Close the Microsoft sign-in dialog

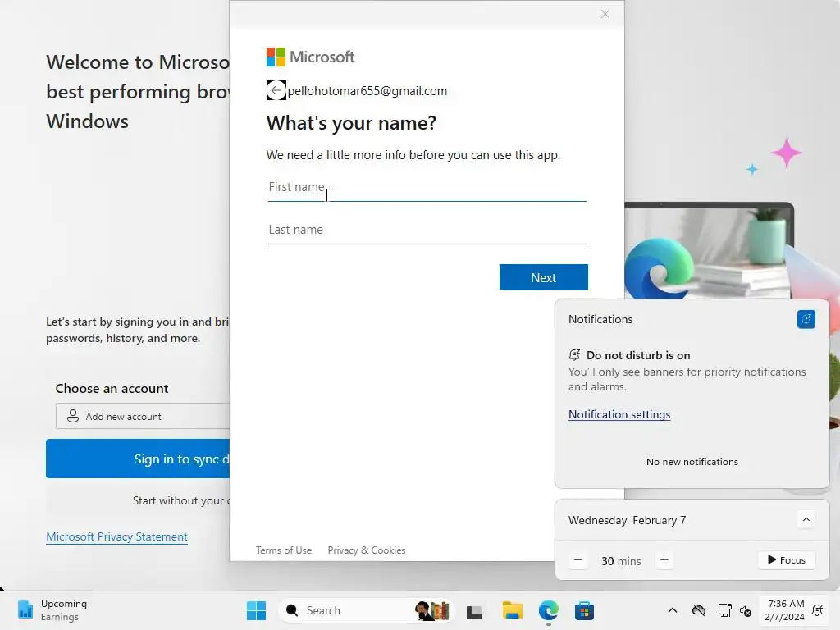(605, 14)
